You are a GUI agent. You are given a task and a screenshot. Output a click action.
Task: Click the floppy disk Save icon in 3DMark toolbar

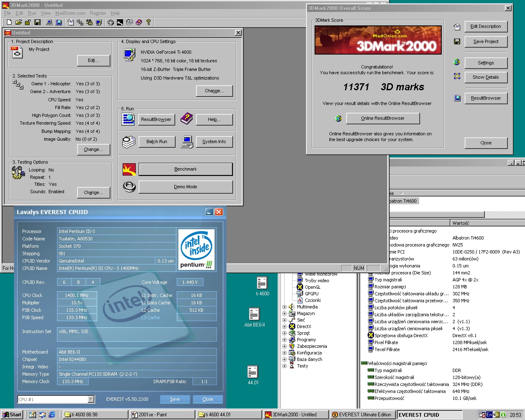(x=37, y=22)
